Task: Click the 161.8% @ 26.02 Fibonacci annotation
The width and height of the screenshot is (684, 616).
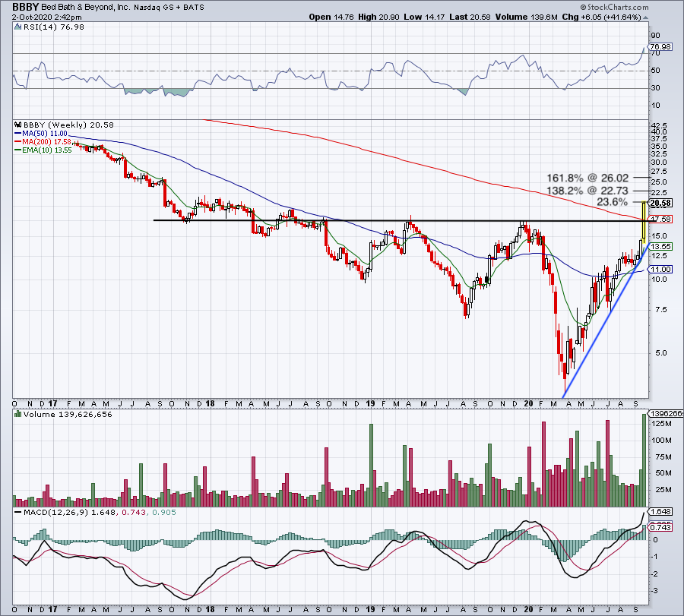Action: [587, 178]
